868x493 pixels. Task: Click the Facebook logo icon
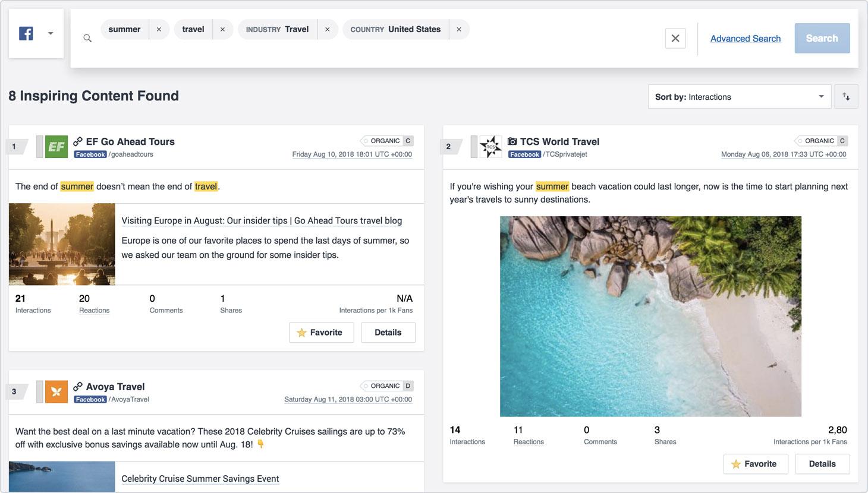click(x=26, y=33)
